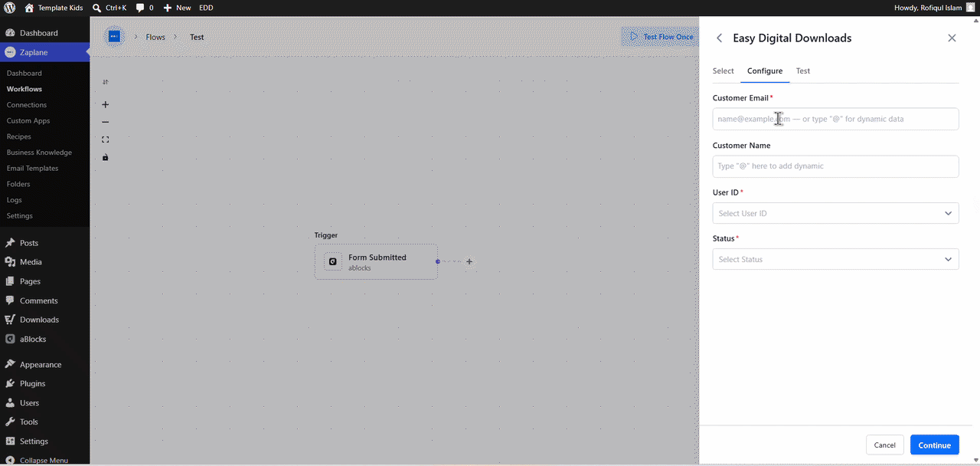Select the Zaplane menu item
Image resolution: width=980 pixels, height=466 pixels.
(x=44, y=52)
